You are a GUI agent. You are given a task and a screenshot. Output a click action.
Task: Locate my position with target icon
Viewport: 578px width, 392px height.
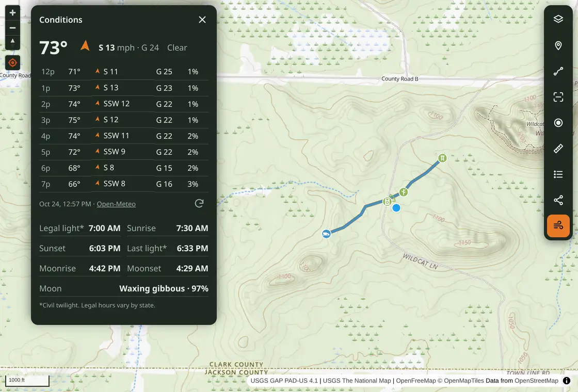(x=12, y=62)
